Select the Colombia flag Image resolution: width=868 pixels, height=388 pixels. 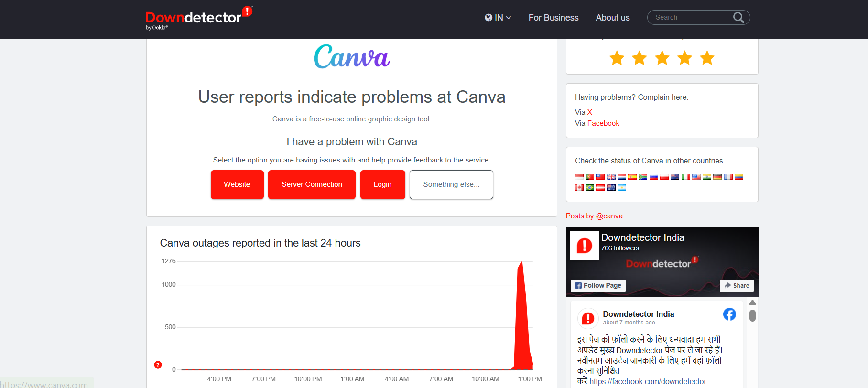pyautogui.click(x=739, y=177)
